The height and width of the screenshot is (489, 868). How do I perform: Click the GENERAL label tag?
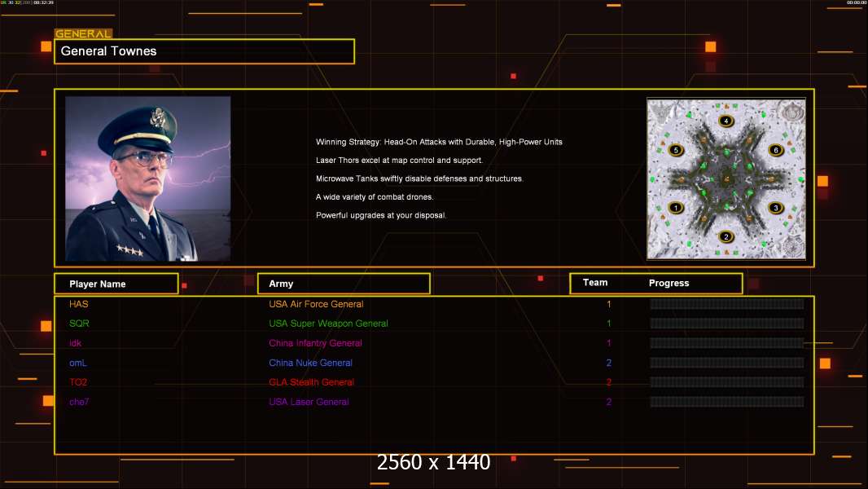83,33
